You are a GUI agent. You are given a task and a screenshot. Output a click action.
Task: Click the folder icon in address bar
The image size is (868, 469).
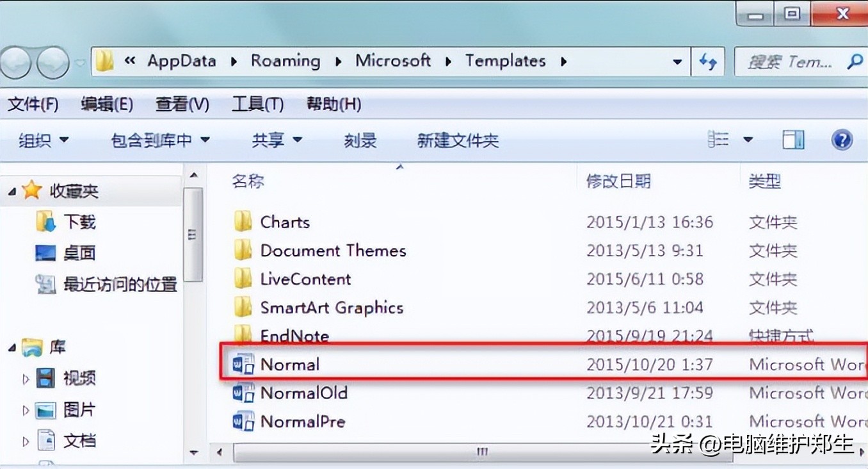104,62
